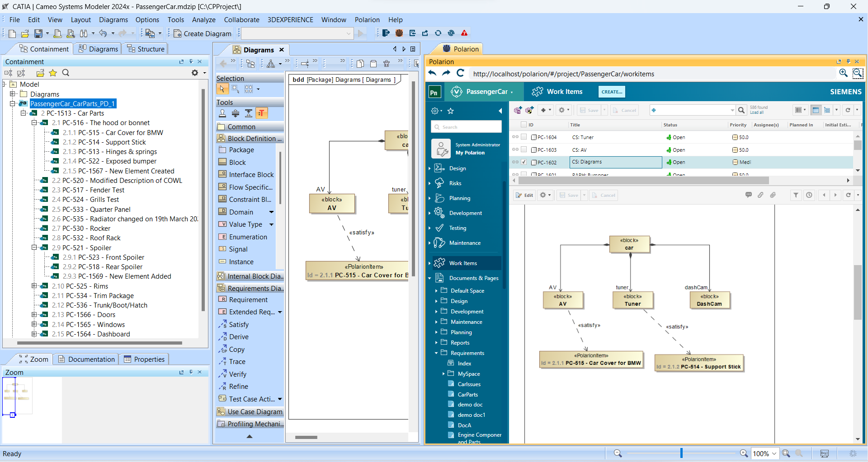Click the red warning triangle toolbar icon
The height and width of the screenshot is (462, 868).
click(x=464, y=33)
